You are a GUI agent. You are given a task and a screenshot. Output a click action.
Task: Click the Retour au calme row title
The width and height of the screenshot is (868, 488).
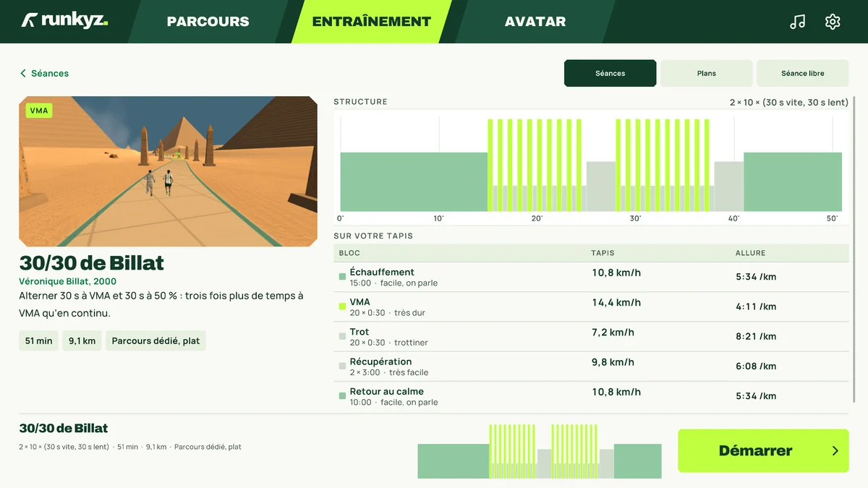click(387, 391)
